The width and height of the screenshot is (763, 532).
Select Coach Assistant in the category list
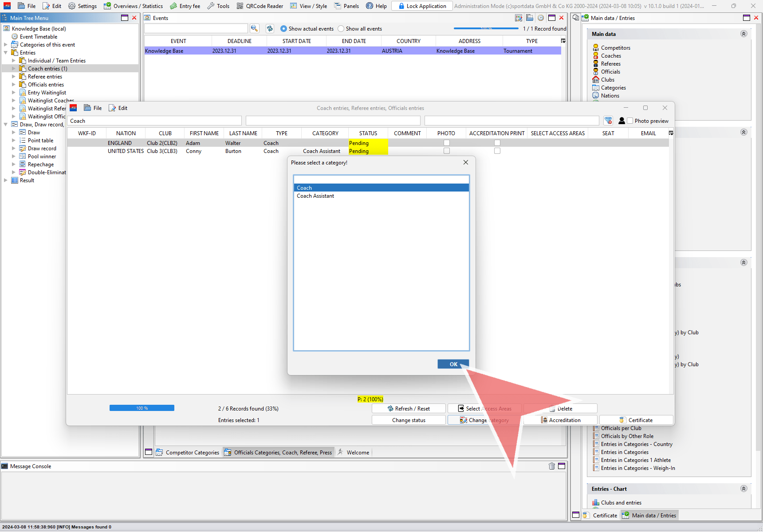coord(315,196)
